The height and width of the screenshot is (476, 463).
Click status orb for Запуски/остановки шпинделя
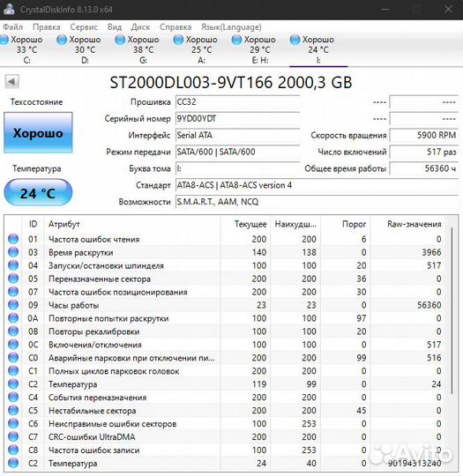point(13,265)
